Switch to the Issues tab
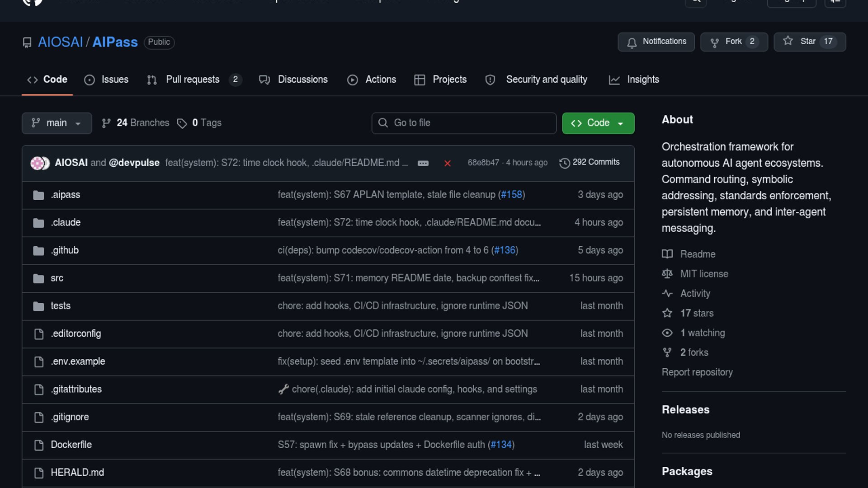Screen dimensions: 868x488 coord(106,80)
